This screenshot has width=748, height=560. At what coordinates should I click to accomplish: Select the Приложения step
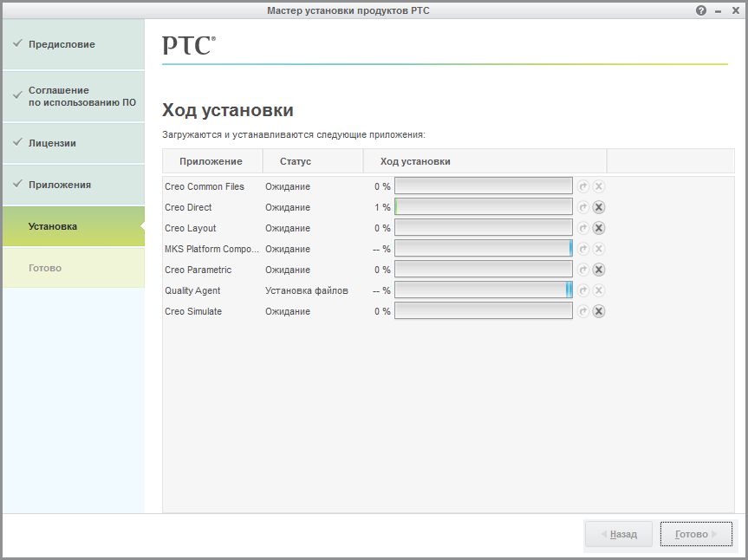click(74, 185)
